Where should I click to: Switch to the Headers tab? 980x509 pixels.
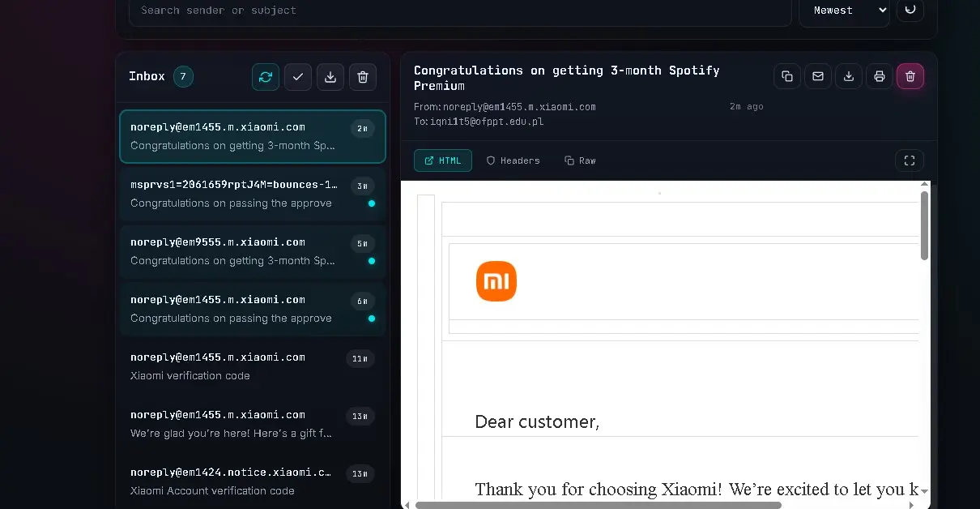click(x=513, y=160)
